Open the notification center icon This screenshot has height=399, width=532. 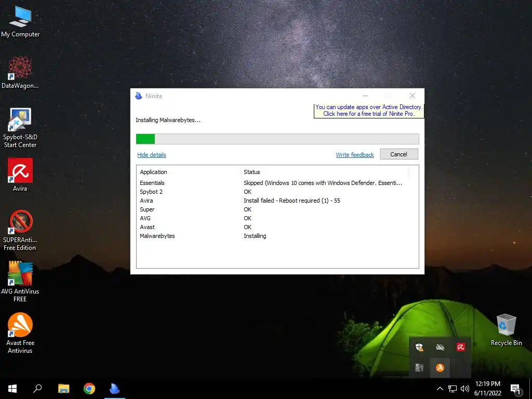(x=516, y=389)
